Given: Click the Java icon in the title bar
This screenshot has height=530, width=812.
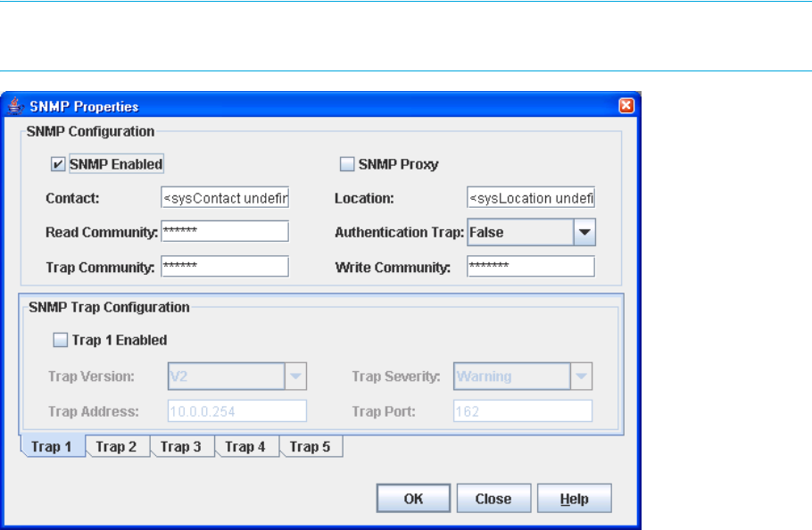Looking at the screenshot, I should (15, 106).
